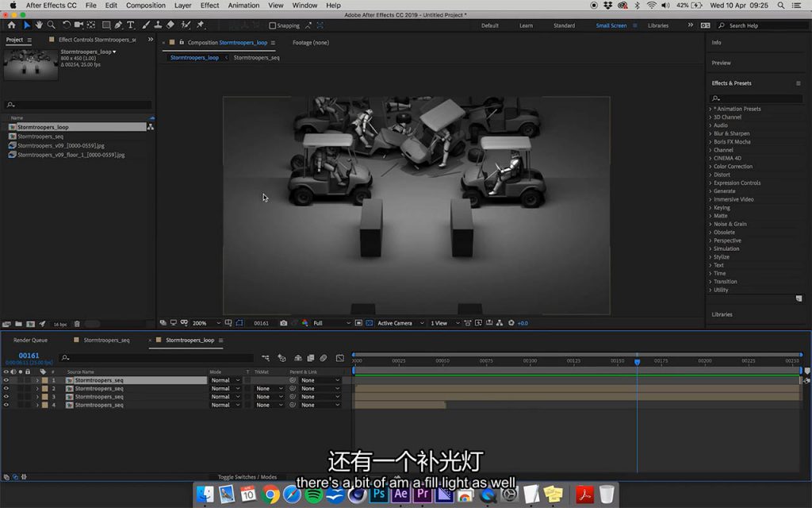812x508 pixels.
Task: Open the 1 View layout dropdown
Action: 445,323
